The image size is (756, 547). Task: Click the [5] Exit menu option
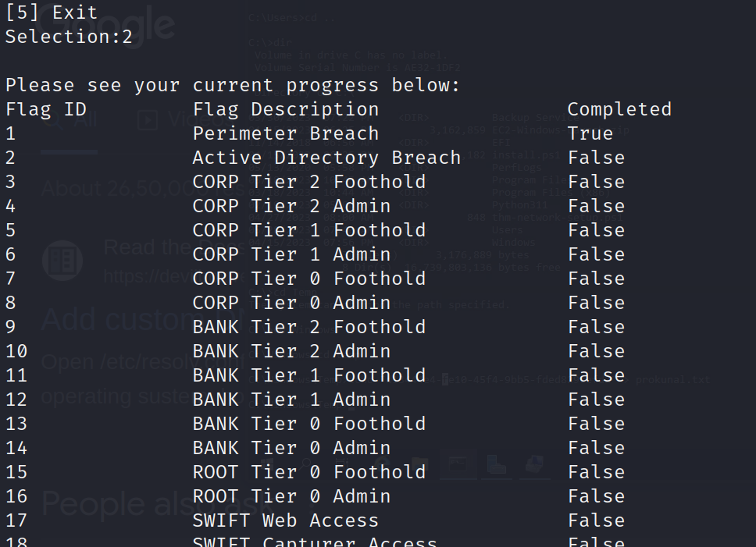click(51, 12)
